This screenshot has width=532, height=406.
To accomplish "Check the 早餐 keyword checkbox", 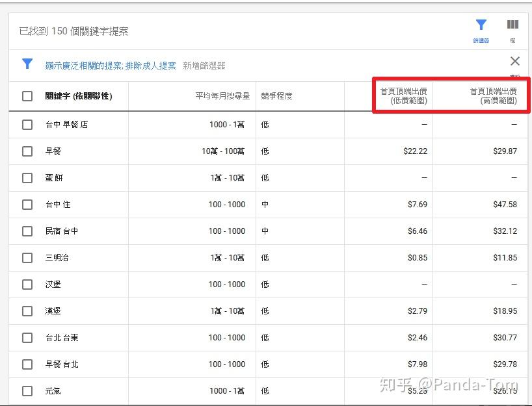I will [27, 151].
